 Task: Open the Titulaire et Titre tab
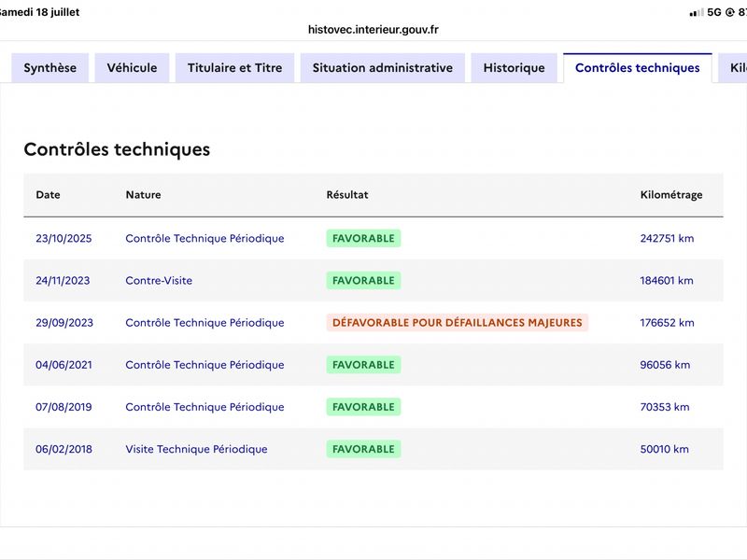(x=235, y=67)
